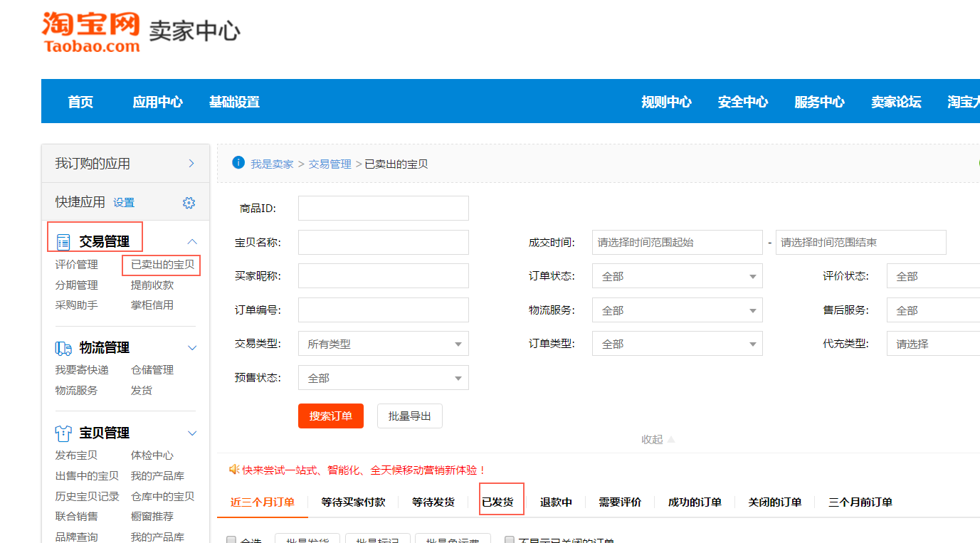The image size is (980, 543).
Task: Click the 设置 link beside 快捷应用
Action: [124, 203]
